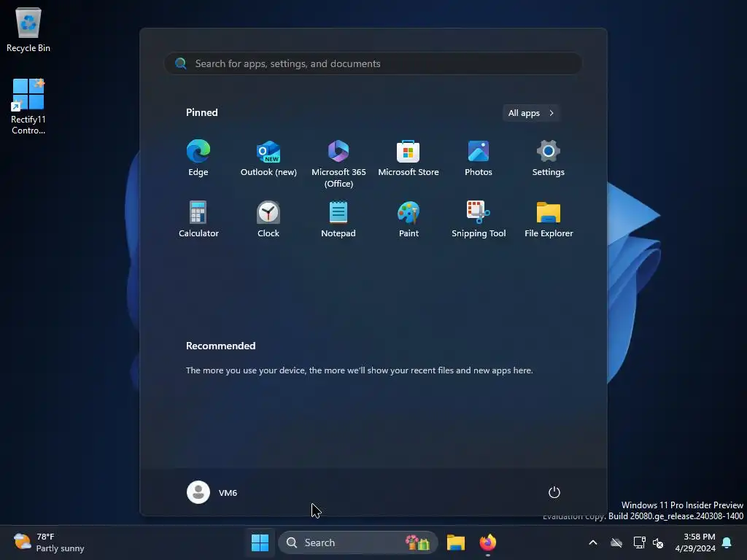Click the power button in Start menu

(x=554, y=492)
